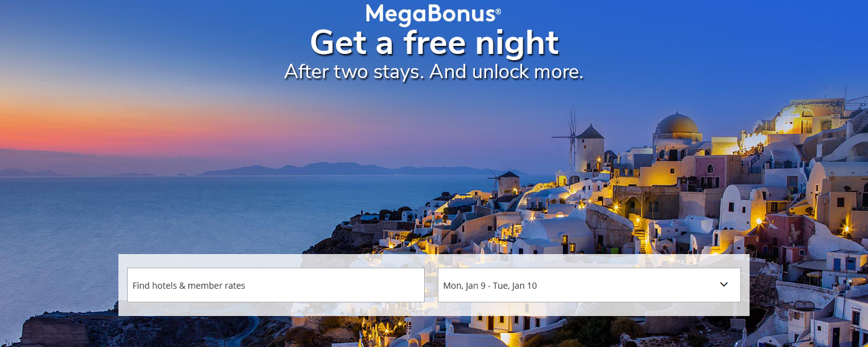Click the translucent search panel background
The width and height of the screenshot is (868, 347).
(x=434, y=309)
